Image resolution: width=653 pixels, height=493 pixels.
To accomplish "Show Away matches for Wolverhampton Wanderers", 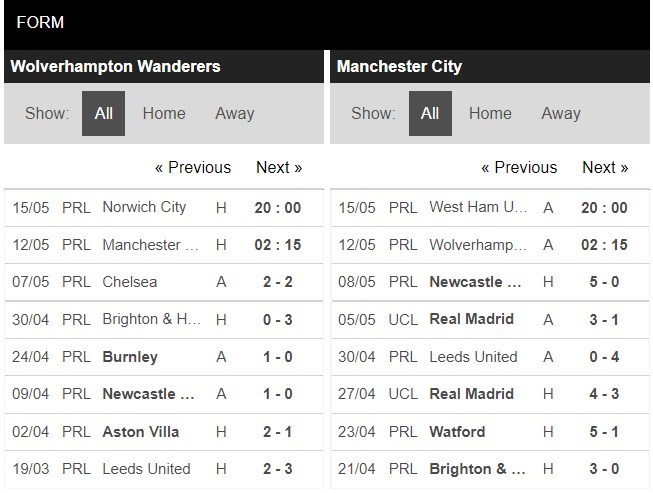I will point(234,114).
